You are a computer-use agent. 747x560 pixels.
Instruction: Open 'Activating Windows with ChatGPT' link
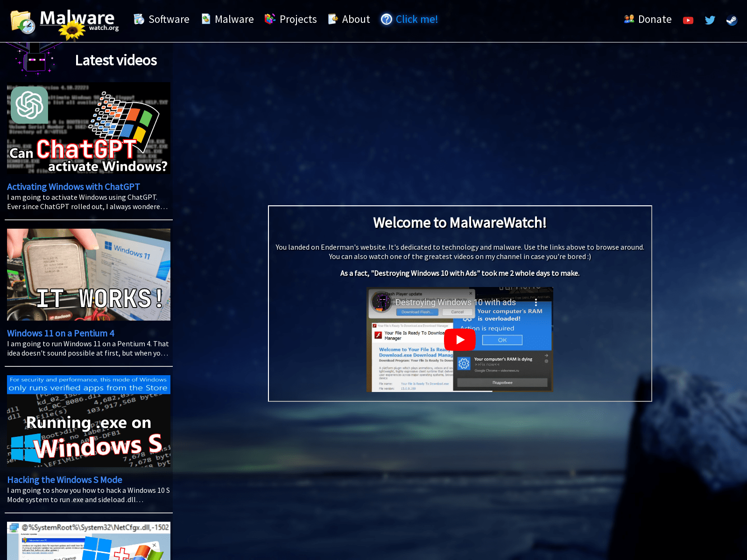73,187
